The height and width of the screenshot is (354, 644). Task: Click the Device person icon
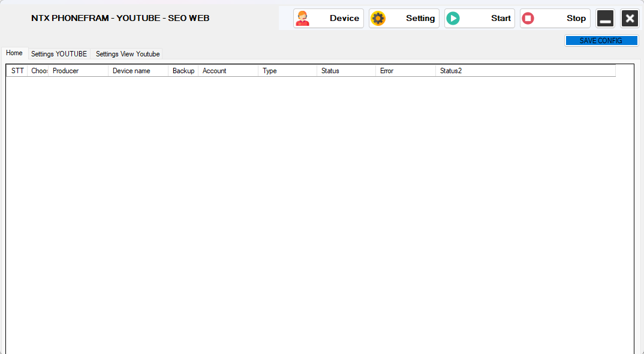[x=303, y=19]
